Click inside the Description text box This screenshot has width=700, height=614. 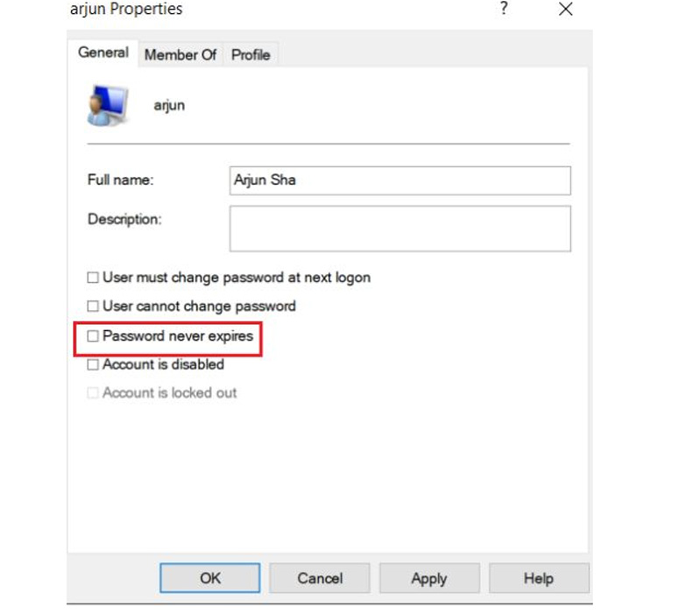tap(400, 229)
